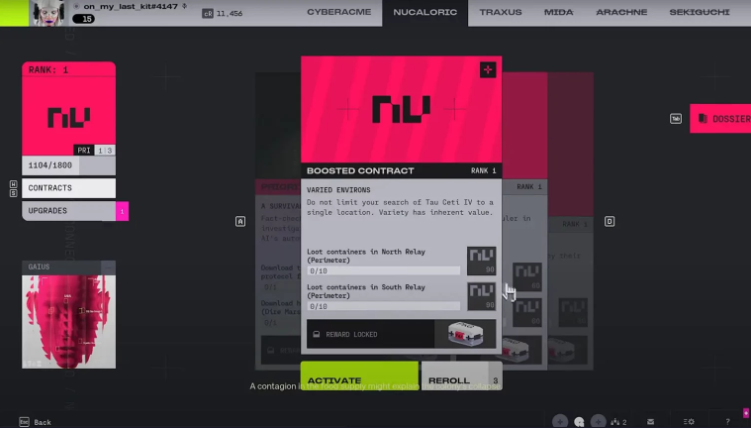Click the first empty squad slot

[561, 421]
